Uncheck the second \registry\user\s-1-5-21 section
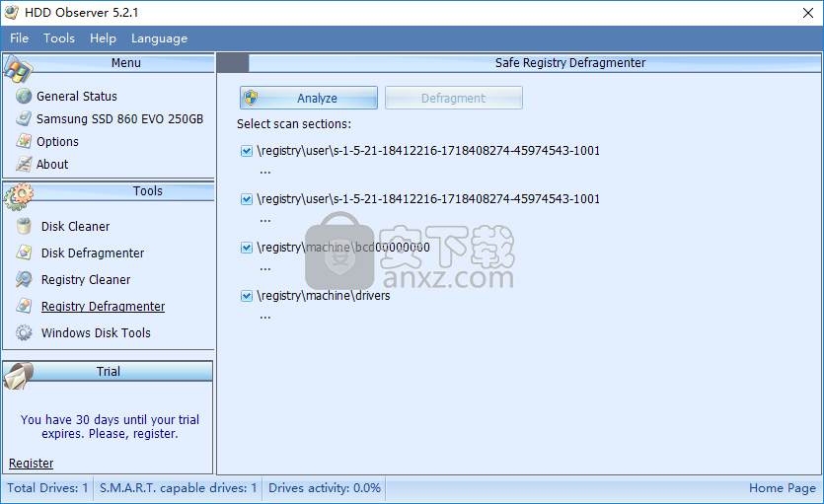This screenshot has width=824, height=504. pos(247,199)
